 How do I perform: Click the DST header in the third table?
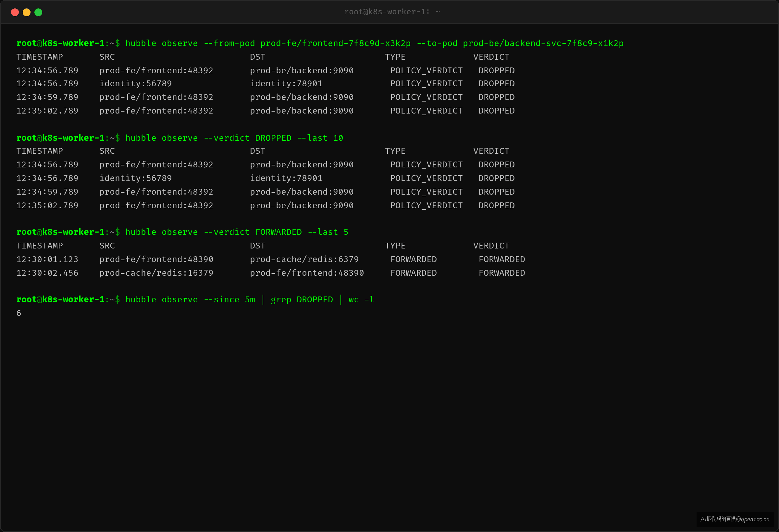[x=257, y=246]
